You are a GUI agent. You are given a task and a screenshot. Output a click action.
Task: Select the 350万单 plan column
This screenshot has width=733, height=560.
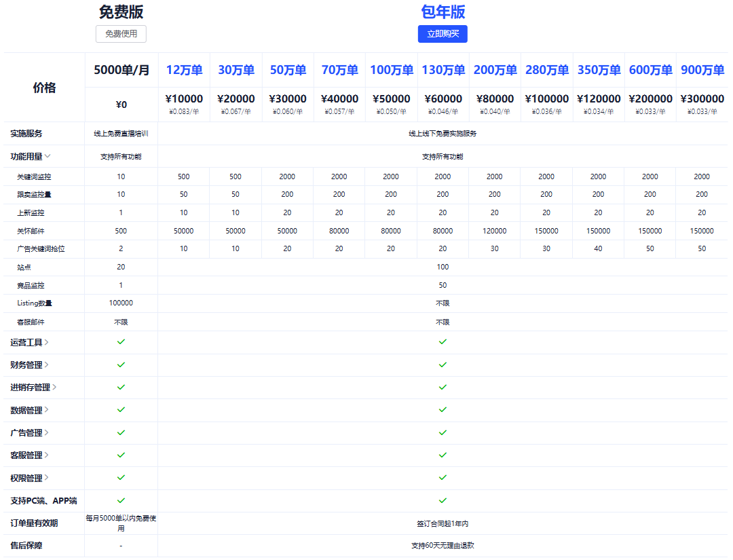coord(599,70)
